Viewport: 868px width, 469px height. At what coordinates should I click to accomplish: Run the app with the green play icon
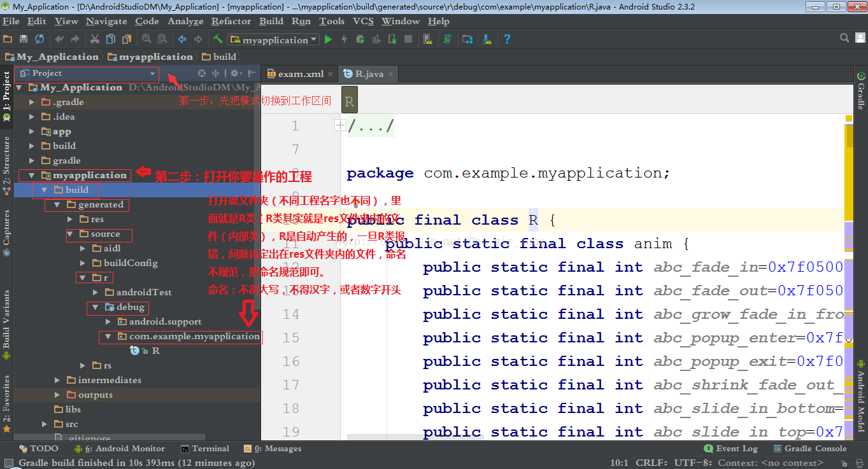[329, 39]
